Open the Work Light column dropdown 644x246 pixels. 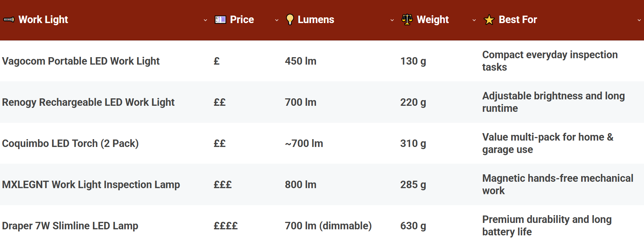click(205, 21)
